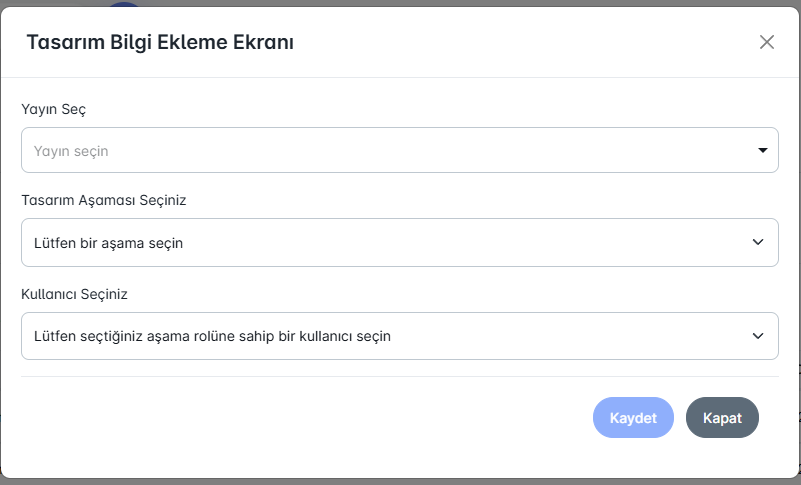Click the chevron in the Tasarım Aşaması select

point(758,243)
